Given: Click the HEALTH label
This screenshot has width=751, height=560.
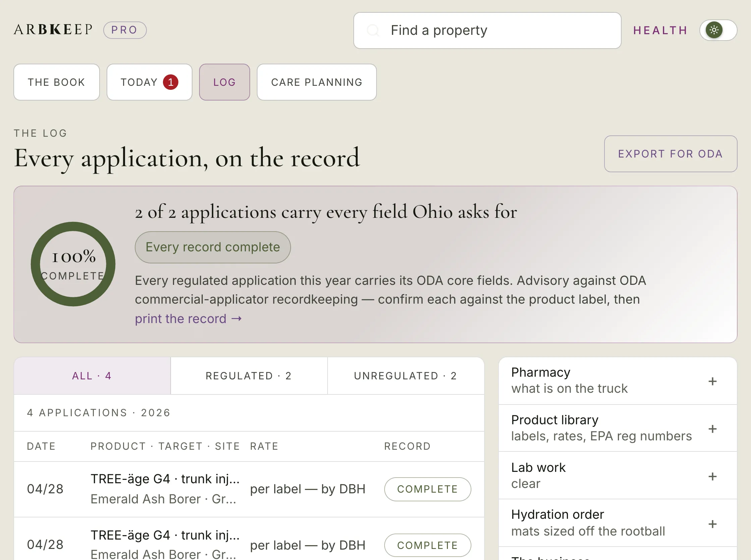Looking at the screenshot, I should pyautogui.click(x=660, y=30).
